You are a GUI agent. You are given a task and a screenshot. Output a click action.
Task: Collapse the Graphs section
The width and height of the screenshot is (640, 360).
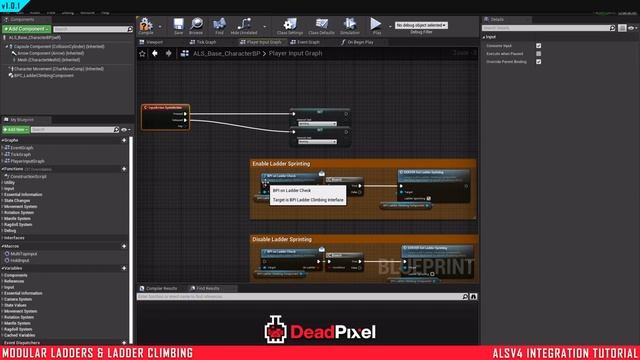tap(2, 140)
